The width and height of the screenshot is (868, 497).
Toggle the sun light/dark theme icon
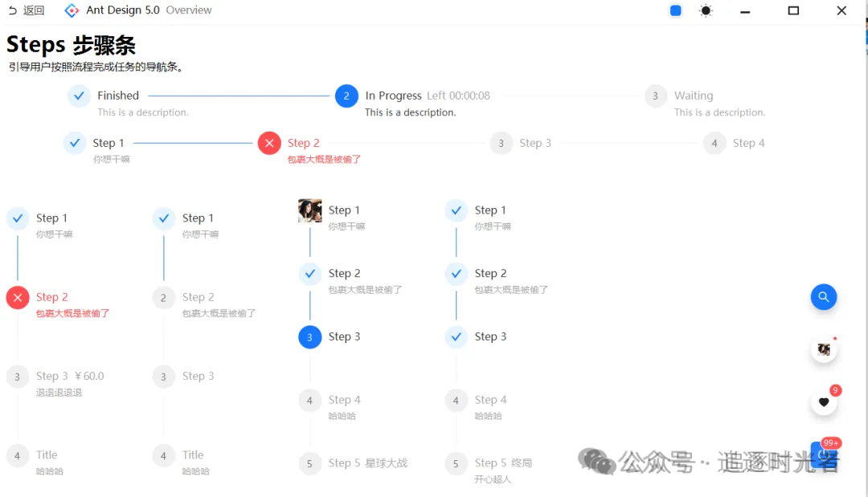pos(706,10)
